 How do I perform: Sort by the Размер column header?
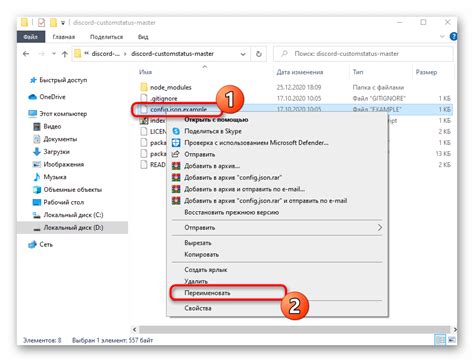tap(426, 72)
